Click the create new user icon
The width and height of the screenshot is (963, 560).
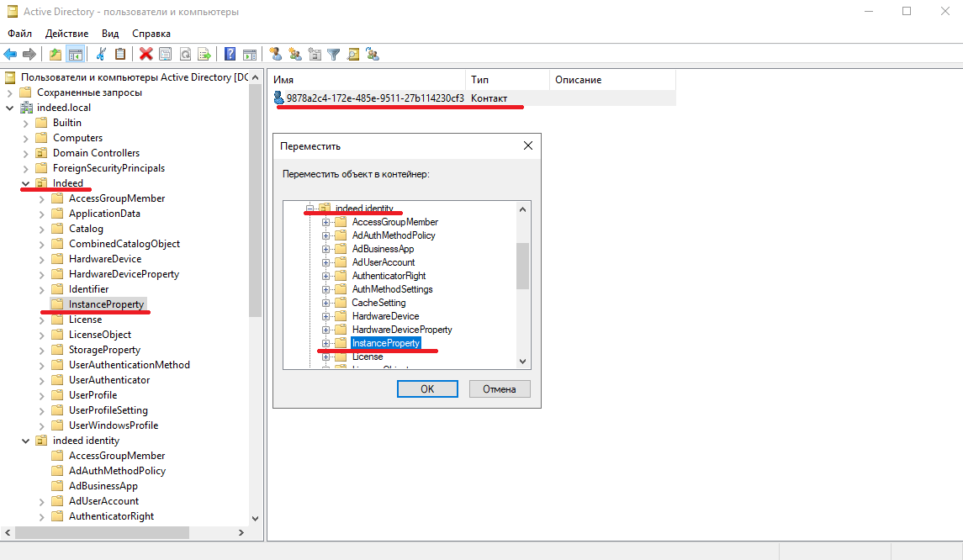275,55
